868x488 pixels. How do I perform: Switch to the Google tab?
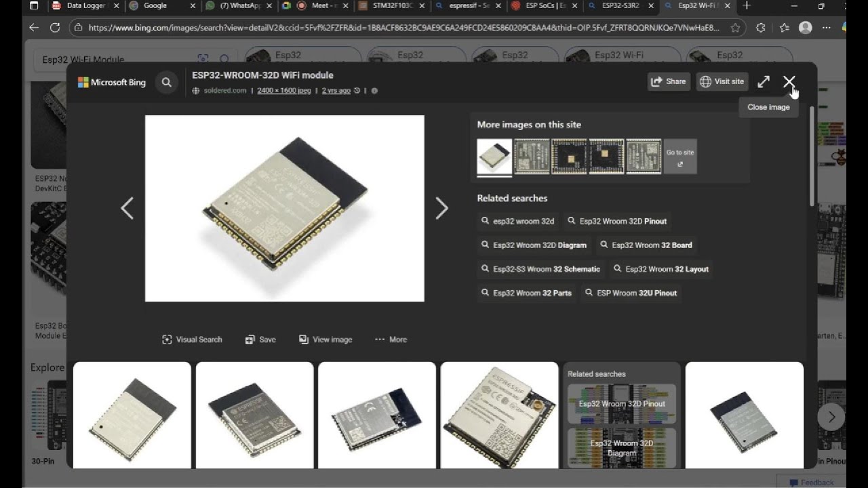(x=155, y=5)
